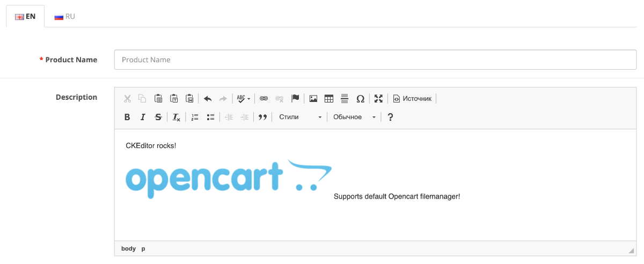This screenshot has height=264, width=644.
Task: Insert a link with chain icon
Action: pyautogui.click(x=264, y=99)
